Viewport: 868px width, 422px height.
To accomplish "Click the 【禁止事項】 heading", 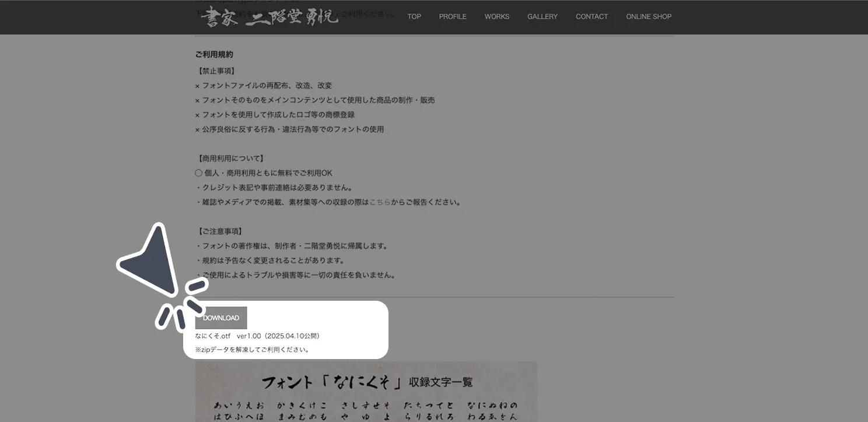I will (x=216, y=71).
